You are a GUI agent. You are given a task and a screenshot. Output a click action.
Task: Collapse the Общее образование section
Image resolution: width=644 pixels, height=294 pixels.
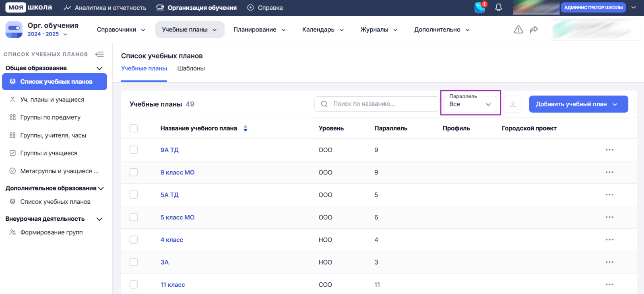pos(99,68)
